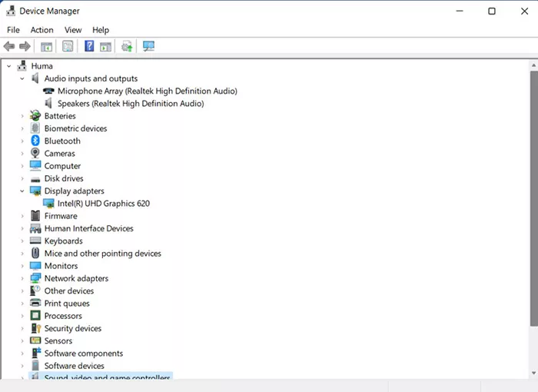
Task: Expand the Software devices chevron
Action: [x=22, y=366]
